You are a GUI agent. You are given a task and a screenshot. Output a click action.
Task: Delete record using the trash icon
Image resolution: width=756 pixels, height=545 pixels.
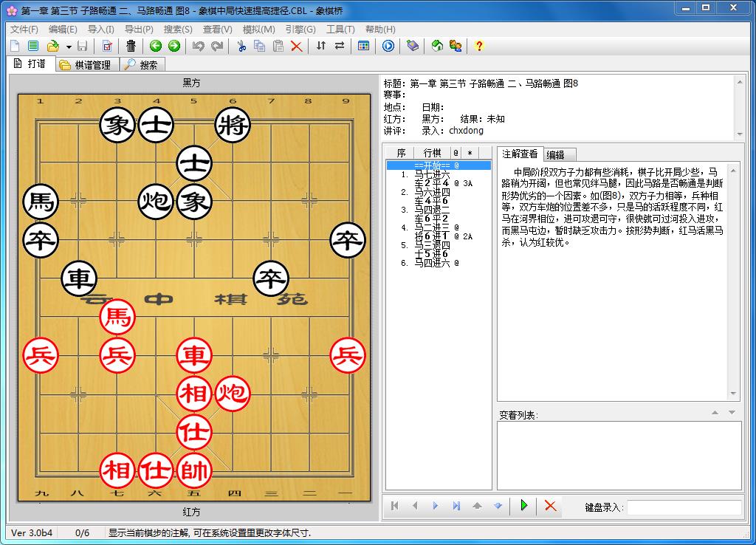point(131,46)
